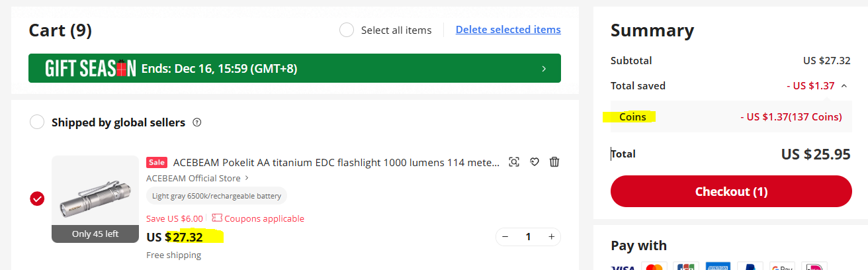868x270 pixels.
Task: Click the Google Pay payment icon
Action: tap(782, 267)
